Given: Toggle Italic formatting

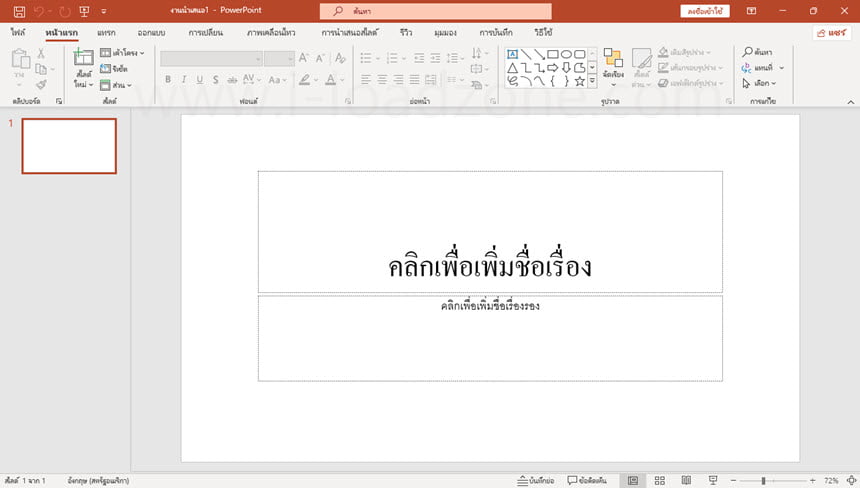Looking at the screenshot, I should tap(184, 79).
